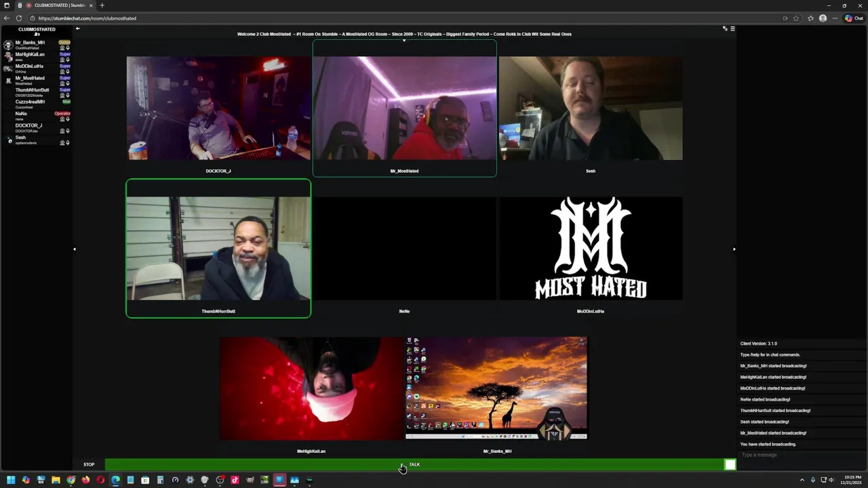Image resolution: width=868 pixels, height=488 pixels.
Task: Open the browser favorites list icon
Action: point(811,18)
